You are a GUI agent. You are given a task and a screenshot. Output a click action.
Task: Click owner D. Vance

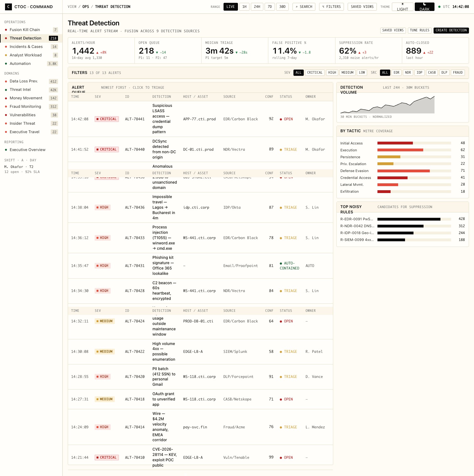click(314, 377)
